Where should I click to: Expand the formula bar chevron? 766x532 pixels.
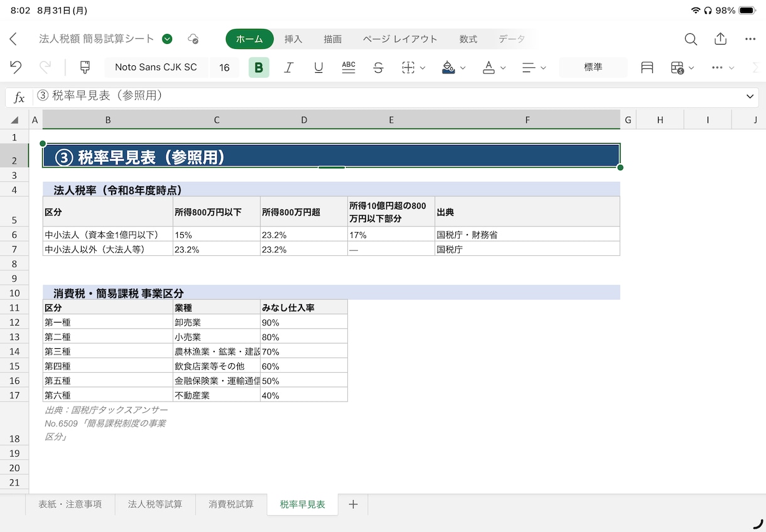(750, 97)
